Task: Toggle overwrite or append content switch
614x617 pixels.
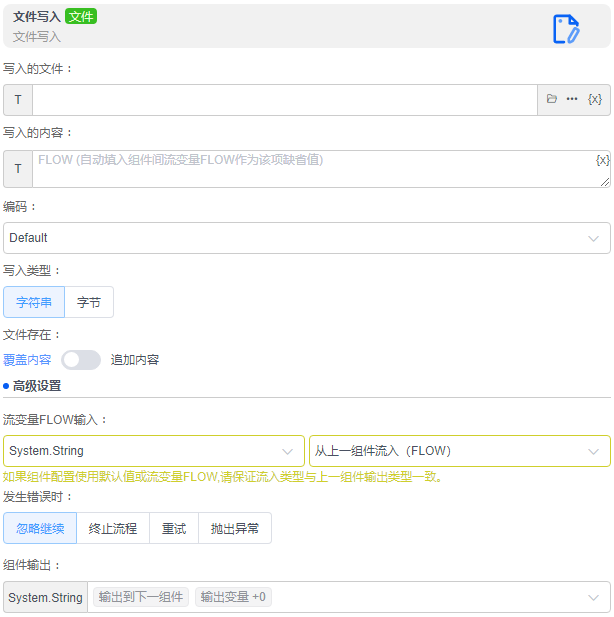Action: coord(81,360)
